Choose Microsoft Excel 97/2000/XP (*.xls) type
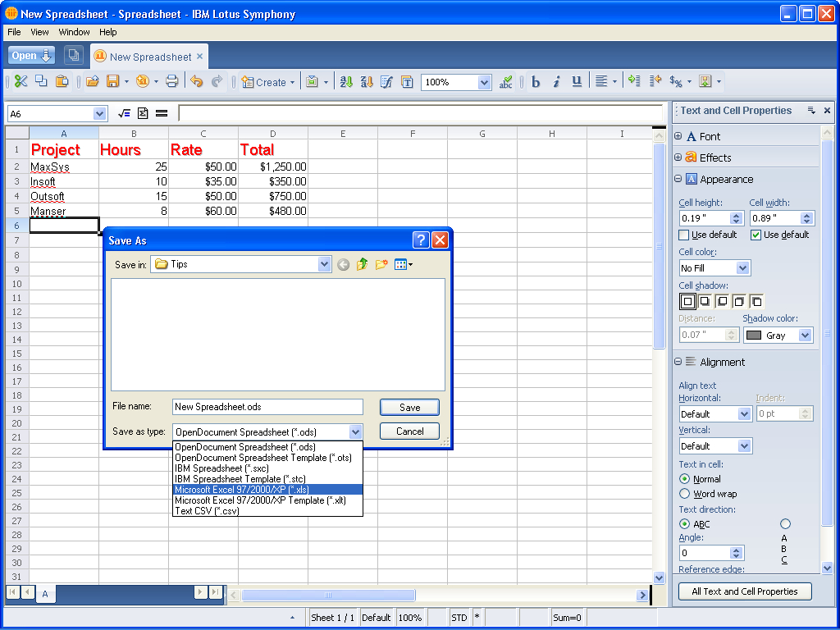The width and height of the screenshot is (840, 630). coord(267,490)
